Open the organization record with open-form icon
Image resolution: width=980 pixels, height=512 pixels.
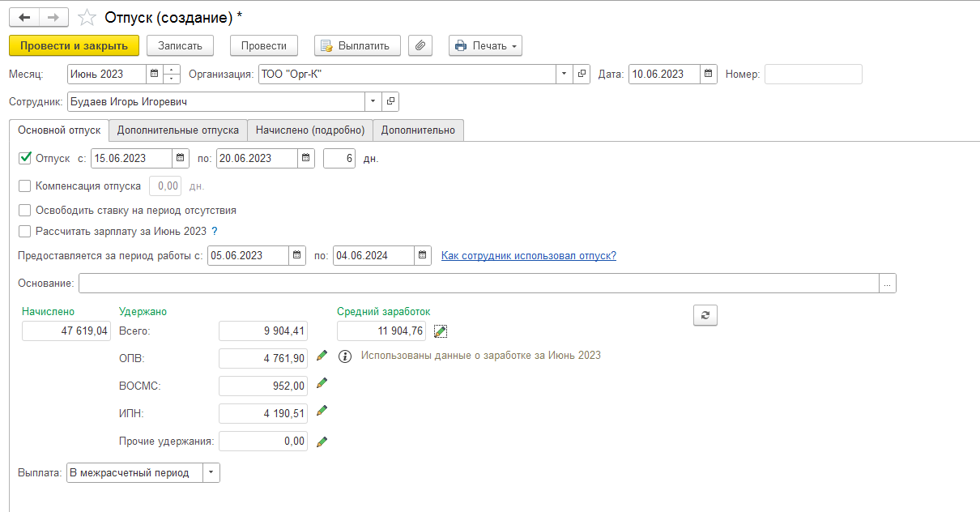pos(582,75)
